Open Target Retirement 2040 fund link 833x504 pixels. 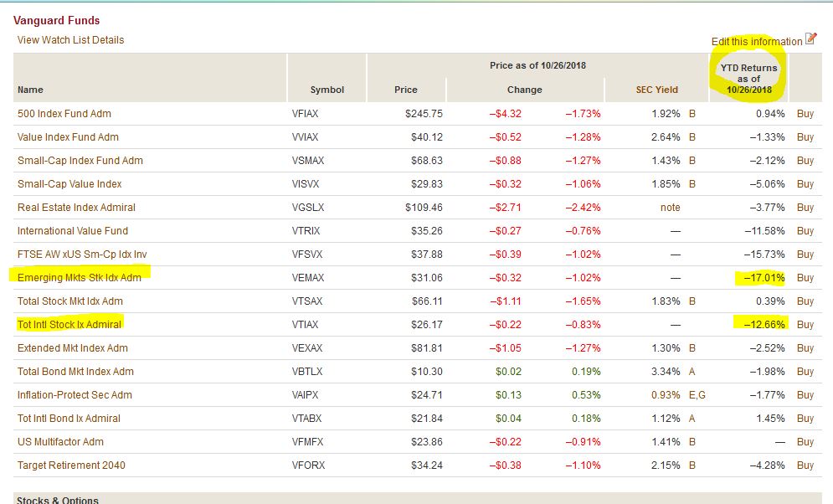71,465
